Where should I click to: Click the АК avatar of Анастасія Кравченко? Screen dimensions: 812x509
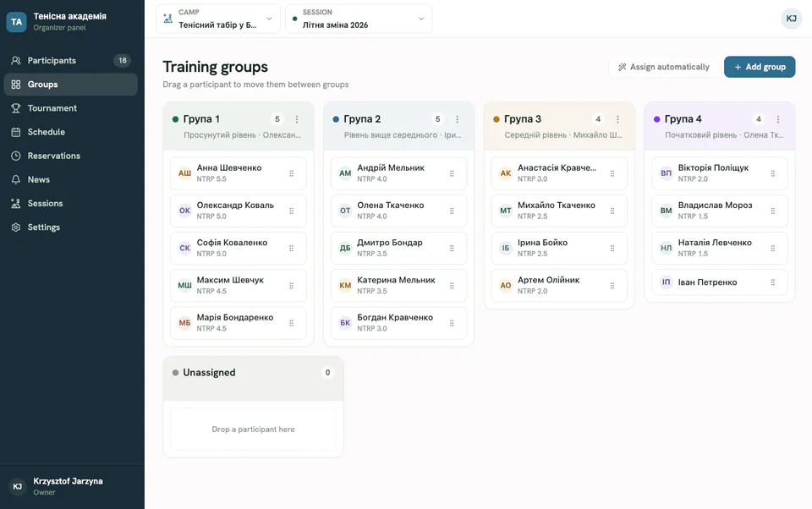coord(506,173)
